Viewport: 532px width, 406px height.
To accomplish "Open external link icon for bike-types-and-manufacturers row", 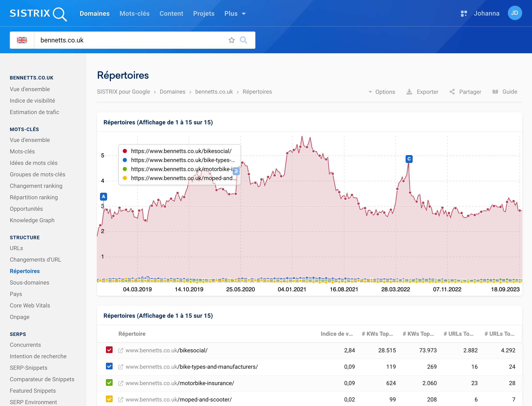I will pyautogui.click(x=121, y=367).
